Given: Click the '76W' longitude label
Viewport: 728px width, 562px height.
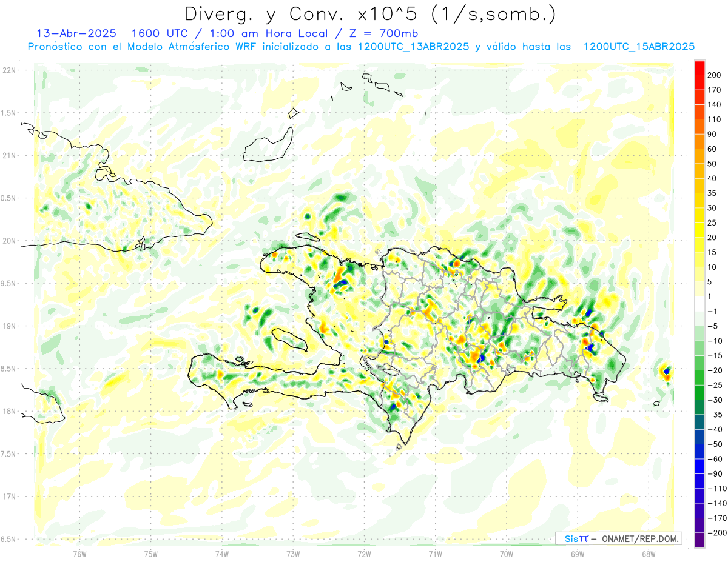Looking at the screenshot, I should point(79,554).
